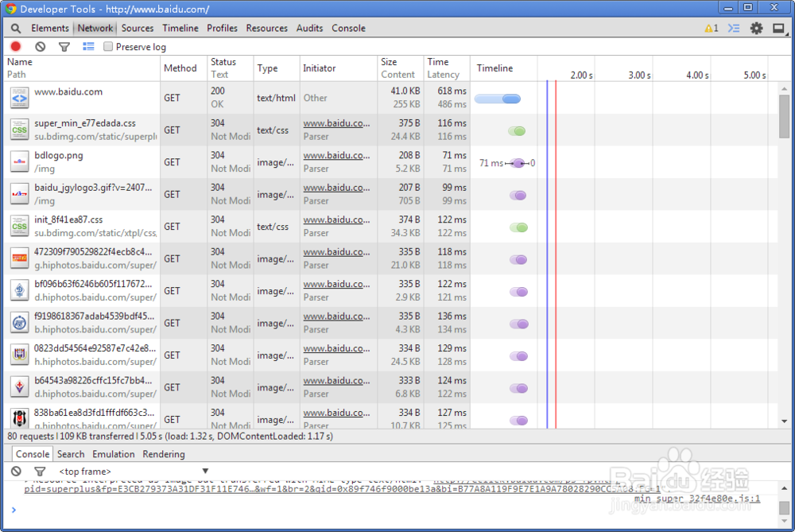The height and width of the screenshot is (532, 795).
Task: Click the www.baidu.com timeline bar
Action: click(498, 99)
